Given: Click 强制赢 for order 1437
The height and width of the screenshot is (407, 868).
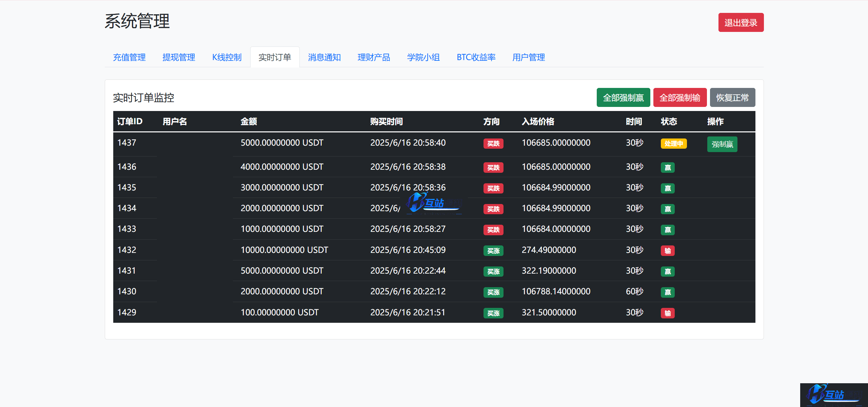Looking at the screenshot, I should [722, 144].
